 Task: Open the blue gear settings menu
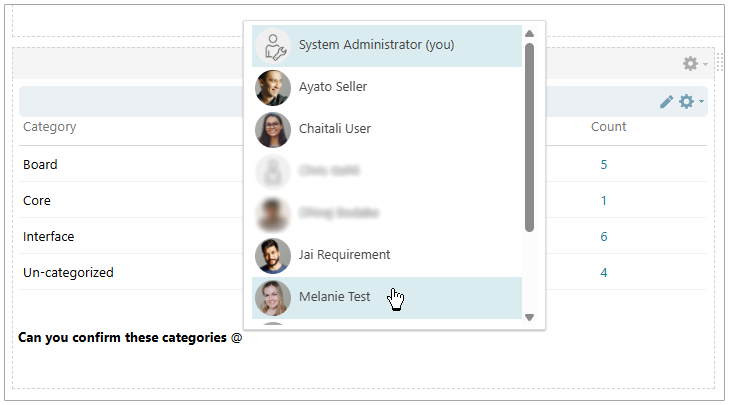(687, 102)
